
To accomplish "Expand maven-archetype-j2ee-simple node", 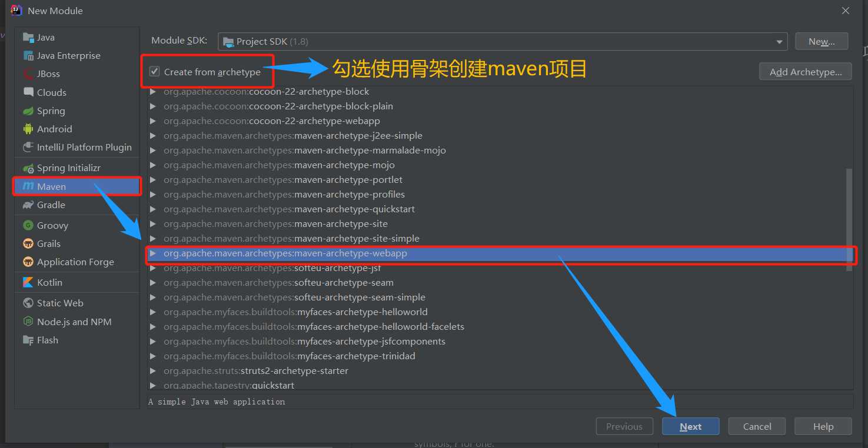I will point(153,136).
